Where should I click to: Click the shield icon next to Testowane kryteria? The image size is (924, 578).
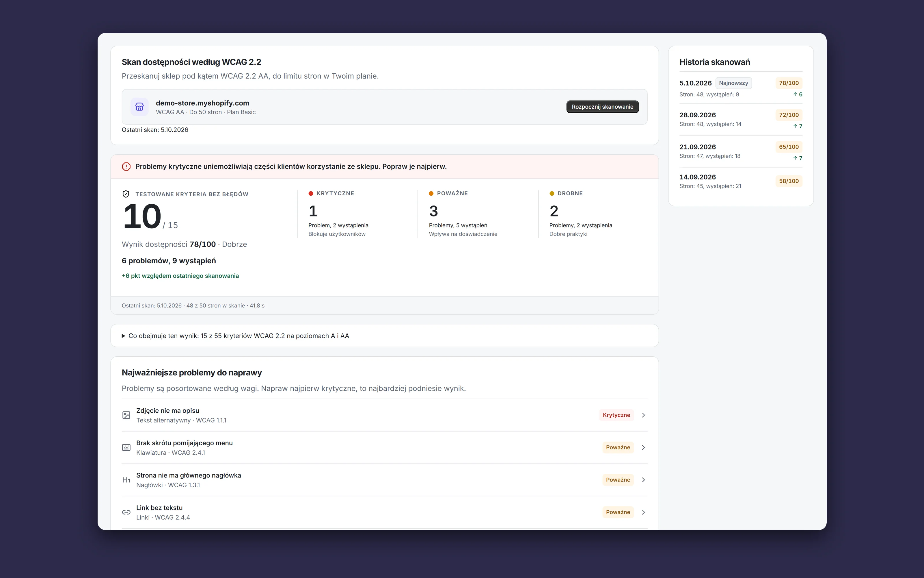tap(126, 194)
